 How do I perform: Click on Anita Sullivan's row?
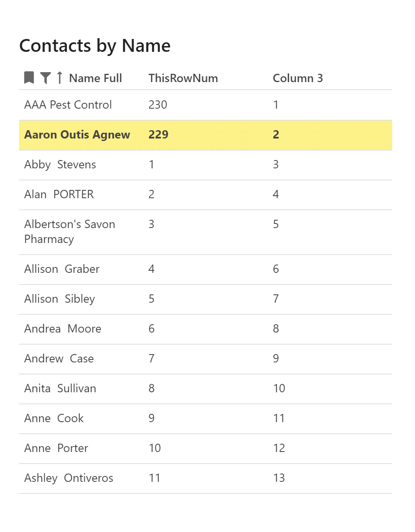pos(60,389)
